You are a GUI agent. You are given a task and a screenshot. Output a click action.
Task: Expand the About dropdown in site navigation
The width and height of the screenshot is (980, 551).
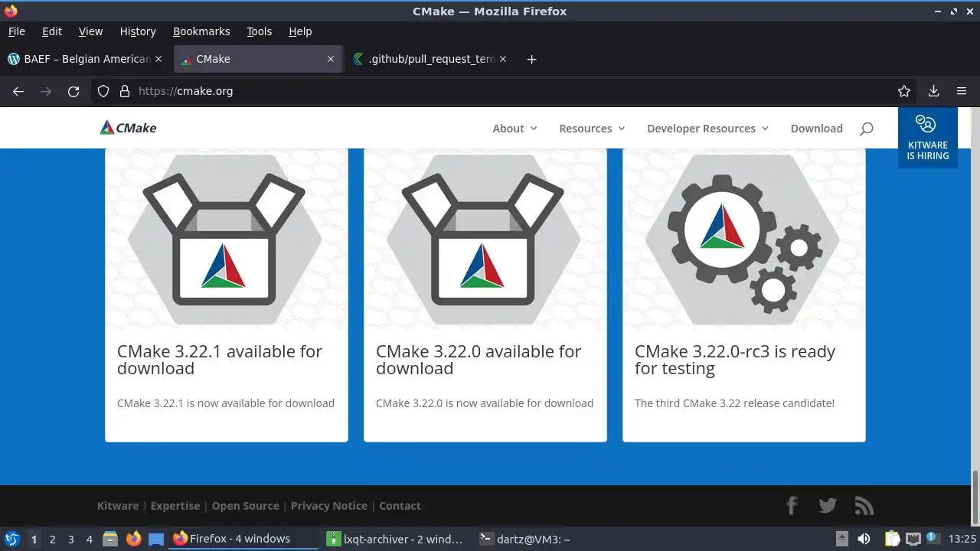pyautogui.click(x=514, y=129)
